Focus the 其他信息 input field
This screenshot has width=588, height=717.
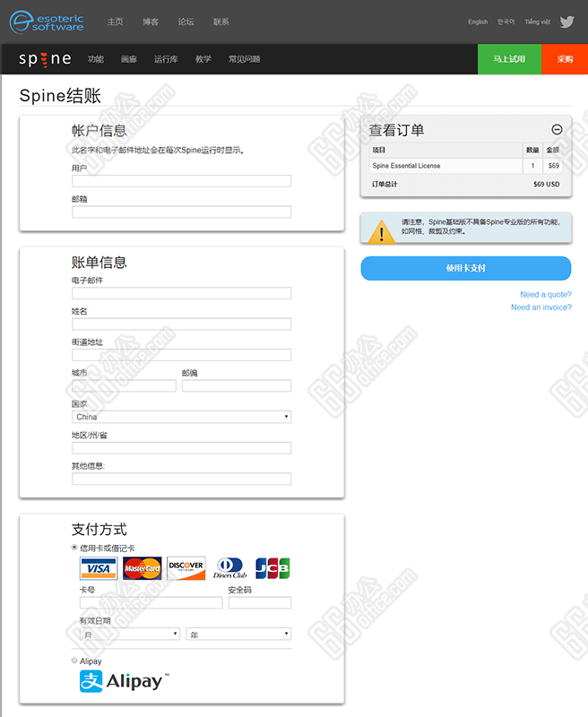[x=182, y=479]
